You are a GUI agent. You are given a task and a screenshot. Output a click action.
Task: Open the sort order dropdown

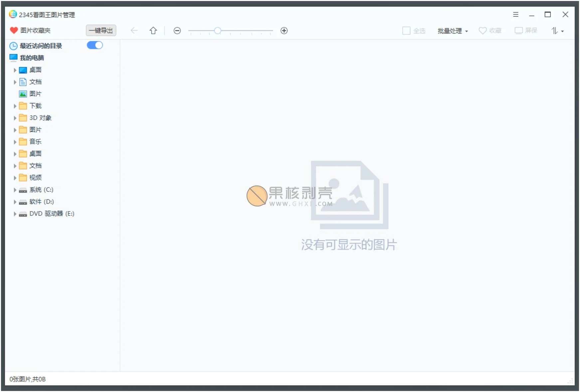pos(557,31)
